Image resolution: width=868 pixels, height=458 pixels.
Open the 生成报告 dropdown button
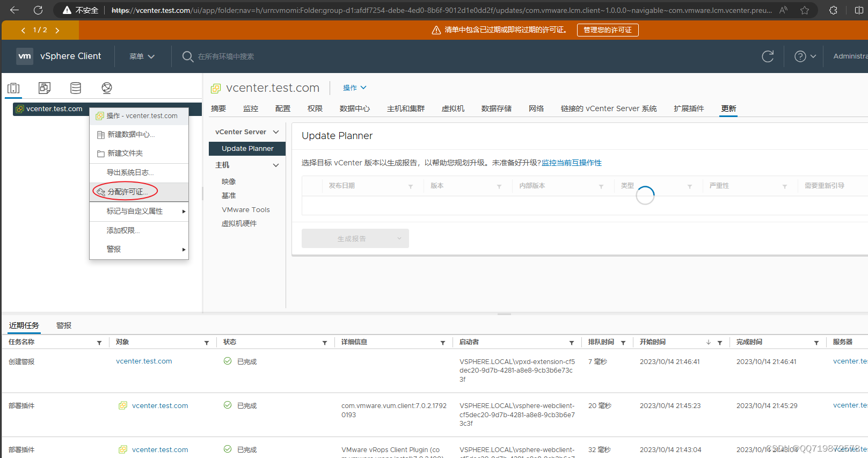(355, 238)
